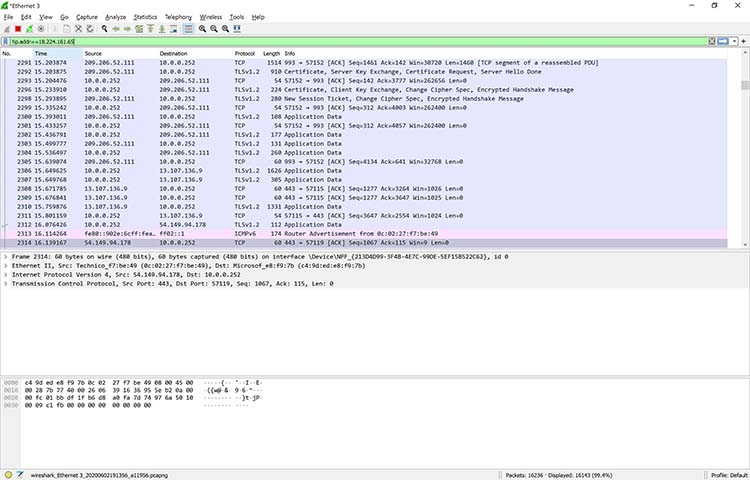Expand the Frame 2314 details row
The image size is (750, 480).
coord(5,257)
